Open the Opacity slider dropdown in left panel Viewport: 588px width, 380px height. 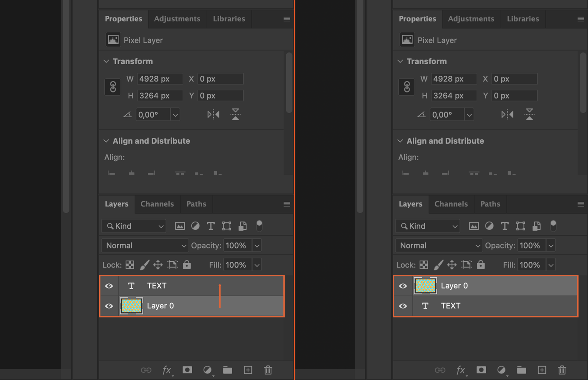click(x=257, y=245)
